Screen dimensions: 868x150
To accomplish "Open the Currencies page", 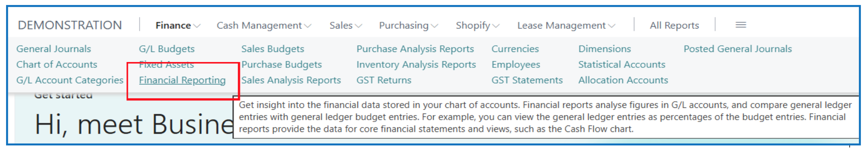I will click(515, 49).
